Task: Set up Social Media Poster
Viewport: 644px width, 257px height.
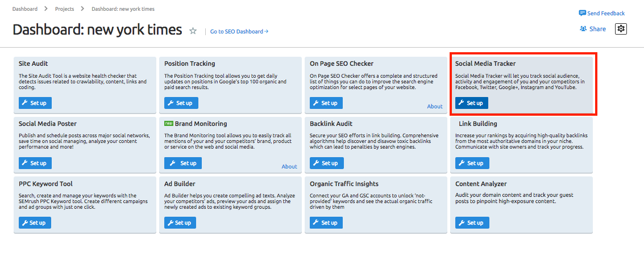Action: click(35, 163)
